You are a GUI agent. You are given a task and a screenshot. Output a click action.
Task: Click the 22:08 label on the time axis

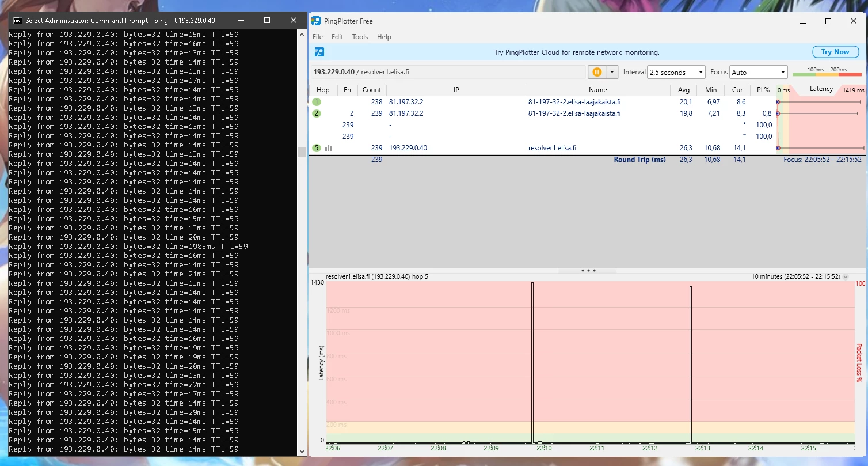438,449
